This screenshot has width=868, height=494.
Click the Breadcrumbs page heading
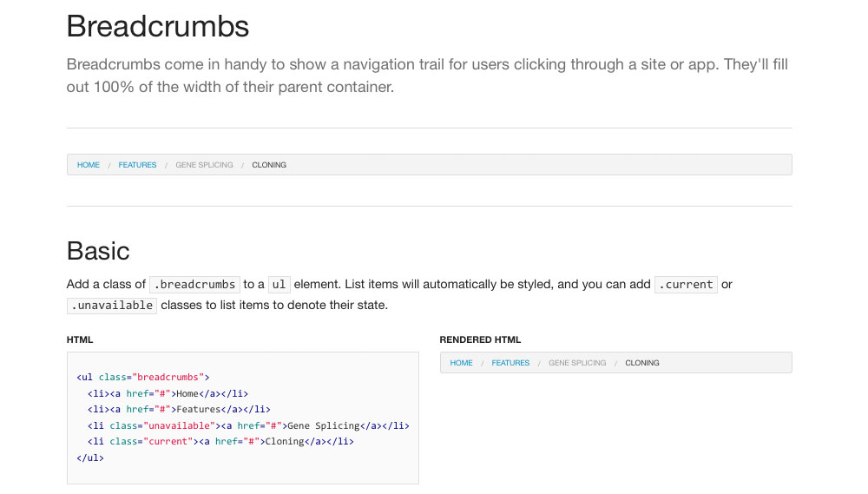(158, 27)
